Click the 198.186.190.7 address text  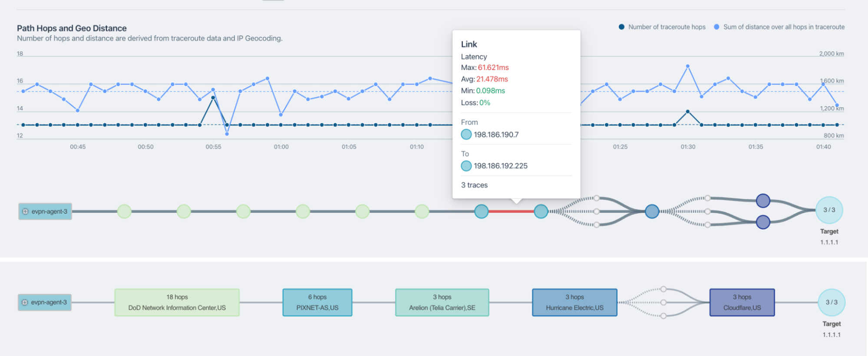[x=496, y=135]
